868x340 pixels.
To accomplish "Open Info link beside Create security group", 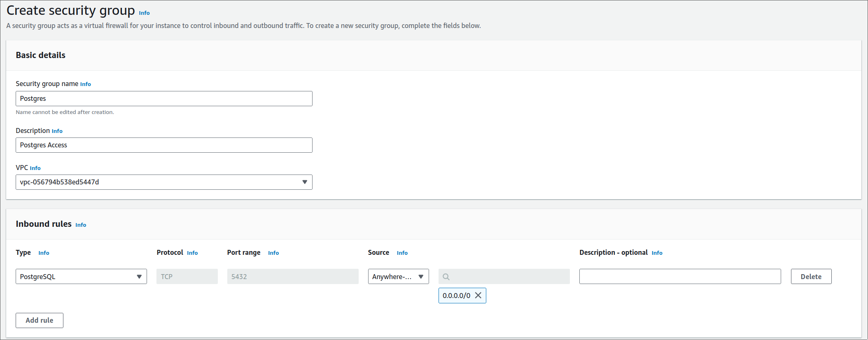I will click(144, 13).
